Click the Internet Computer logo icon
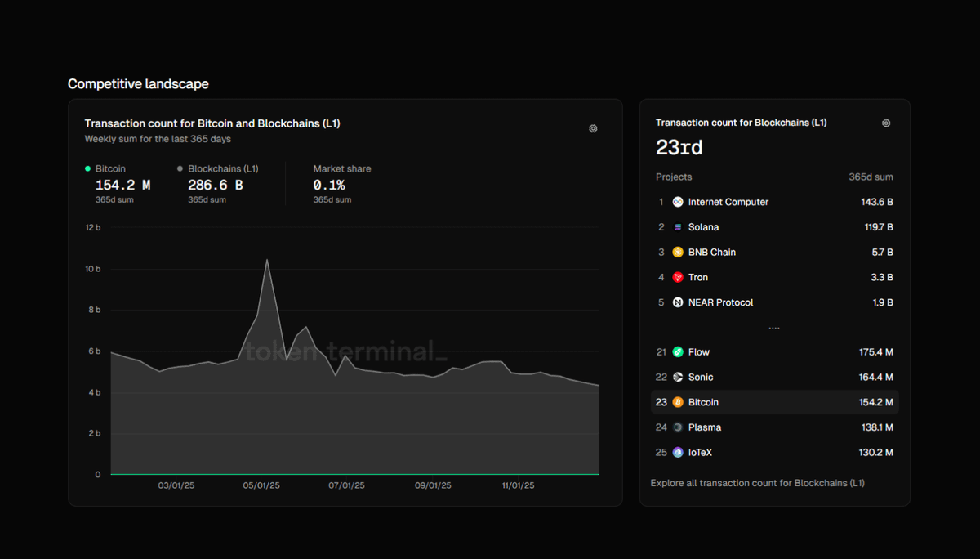The image size is (980, 559). pyautogui.click(x=678, y=202)
